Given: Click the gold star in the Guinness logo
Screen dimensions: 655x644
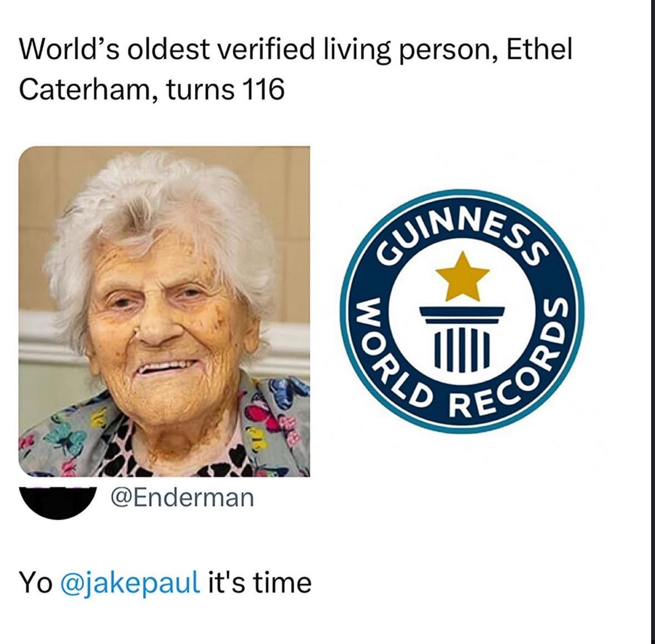Looking at the screenshot, I should tap(462, 276).
